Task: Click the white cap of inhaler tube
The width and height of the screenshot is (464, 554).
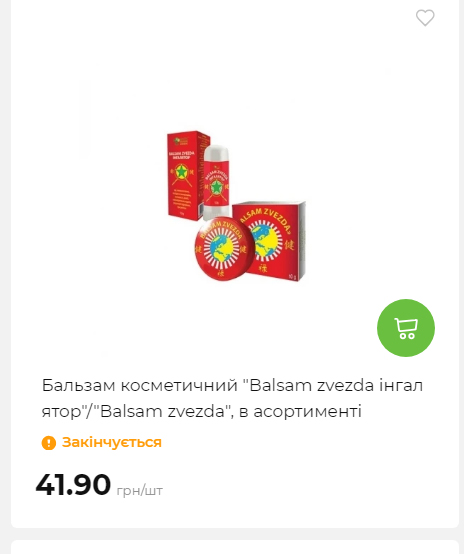Action: click(216, 156)
